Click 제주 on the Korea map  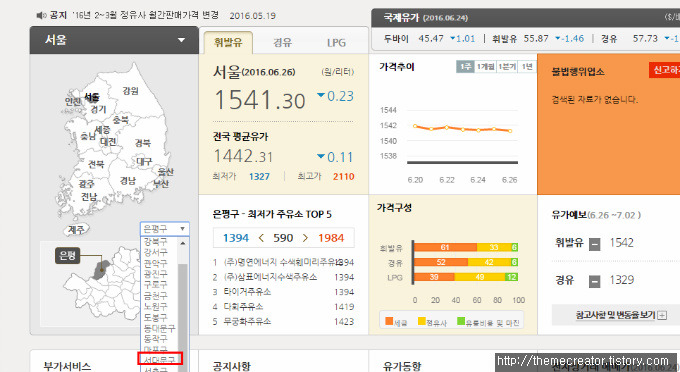point(77,229)
